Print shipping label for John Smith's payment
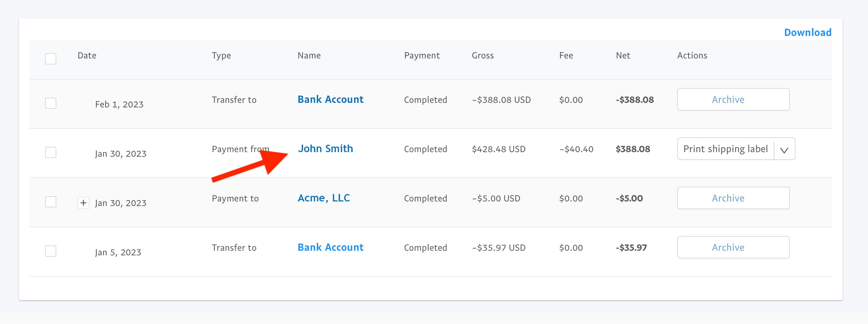Image resolution: width=868 pixels, height=324 pixels. coord(725,149)
